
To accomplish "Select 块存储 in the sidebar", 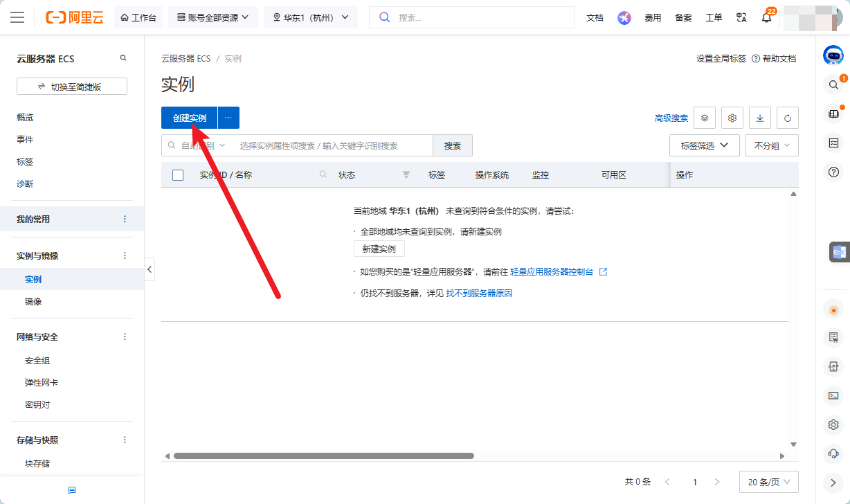I will [37, 463].
